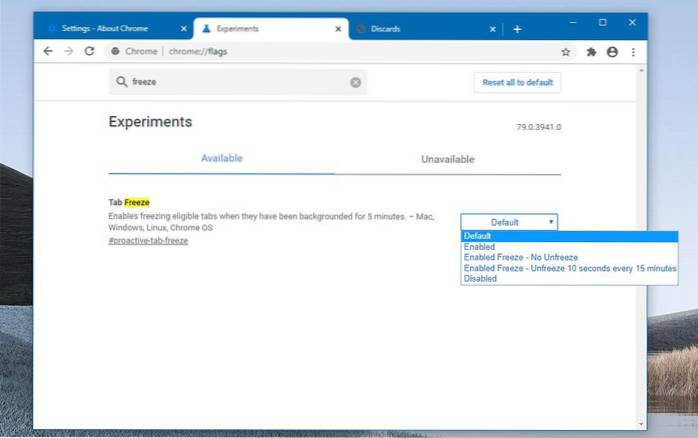Clear the freeze search text
698x438 pixels.
pyautogui.click(x=355, y=82)
